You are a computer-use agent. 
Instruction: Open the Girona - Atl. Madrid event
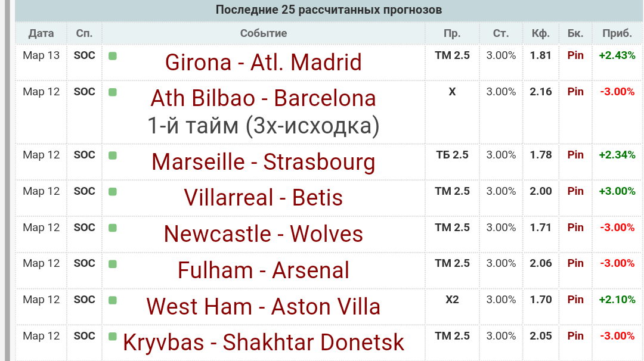(x=264, y=63)
